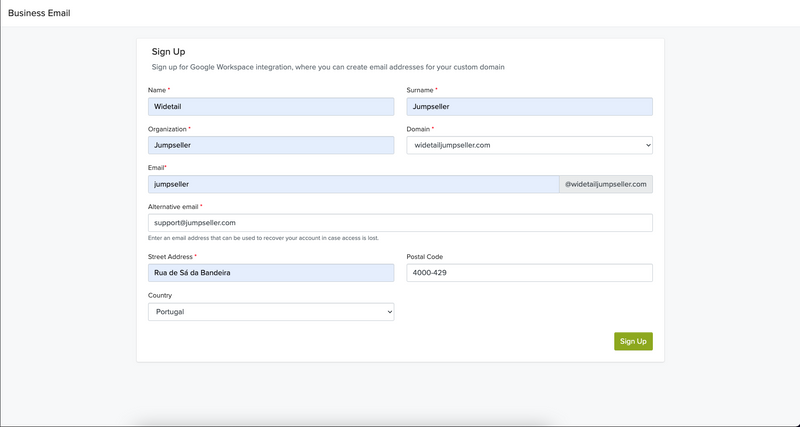The image size is (800, 427).
Task: Click the Google Workspace integration description text
Action: [x=328, y=67]
